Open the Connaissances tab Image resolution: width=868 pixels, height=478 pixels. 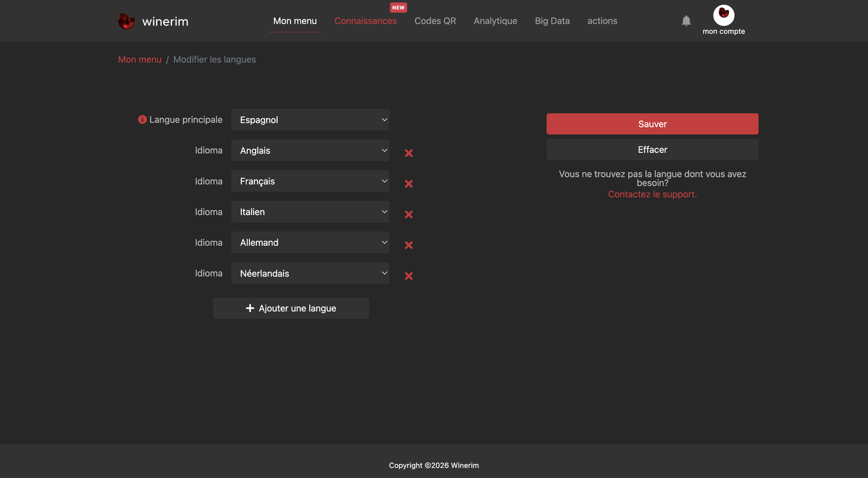pos(366,21)
